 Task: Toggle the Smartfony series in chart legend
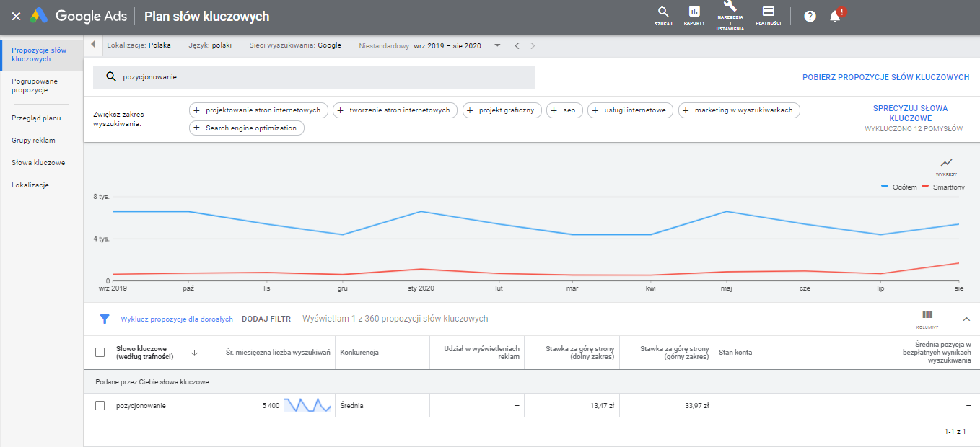(x=943, y=187)
